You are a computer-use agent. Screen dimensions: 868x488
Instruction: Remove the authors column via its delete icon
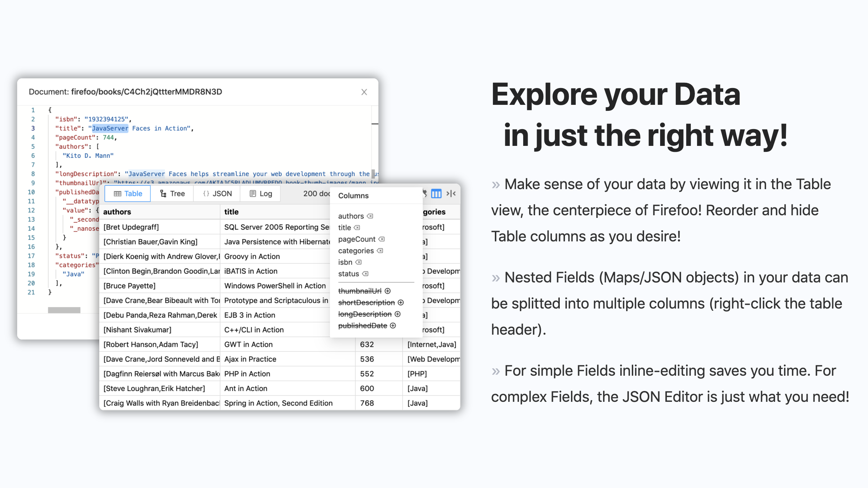(370, 216)
